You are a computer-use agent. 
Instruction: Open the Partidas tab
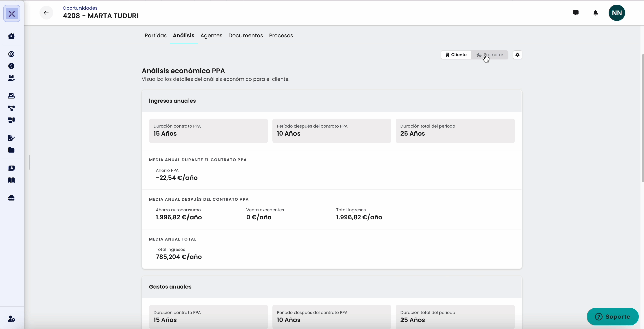[156, 35]
